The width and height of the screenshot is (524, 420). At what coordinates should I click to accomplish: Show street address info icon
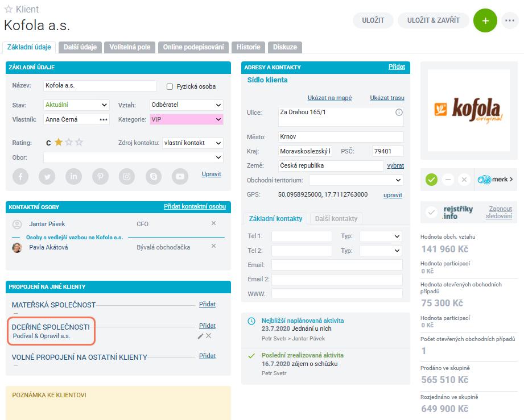[399, 112]
